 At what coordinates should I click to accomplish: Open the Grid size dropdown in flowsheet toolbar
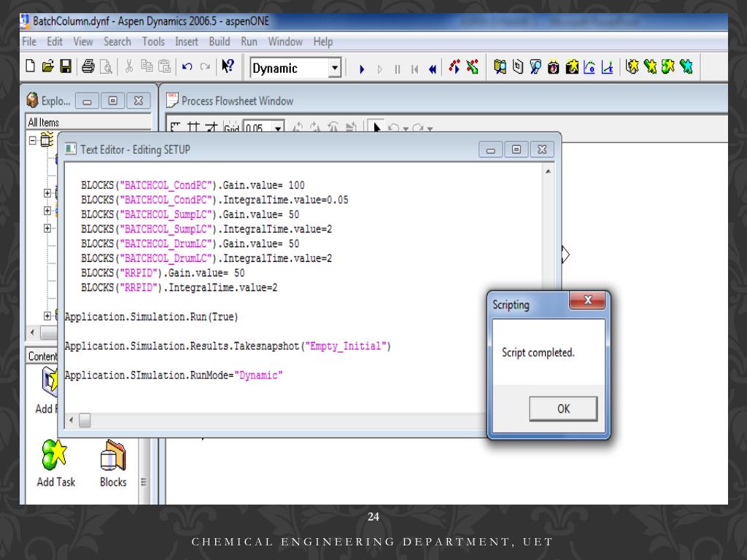pos(278,128)
